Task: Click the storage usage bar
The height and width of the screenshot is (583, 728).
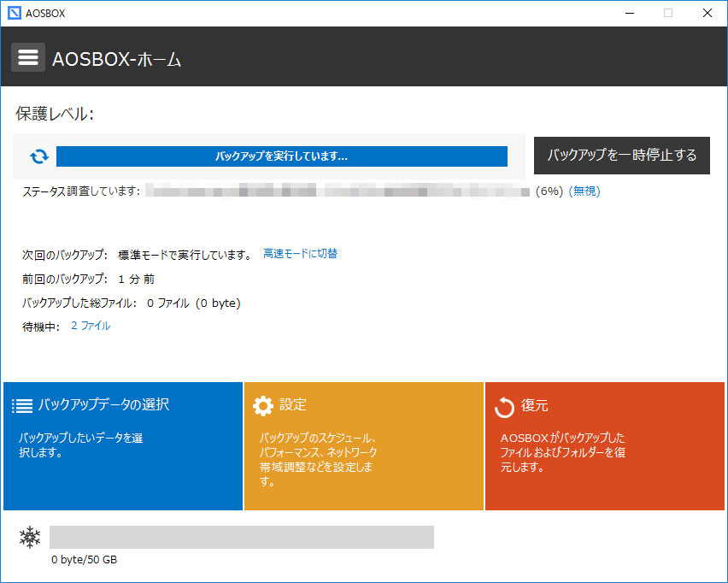Action: tap(242, 537)
